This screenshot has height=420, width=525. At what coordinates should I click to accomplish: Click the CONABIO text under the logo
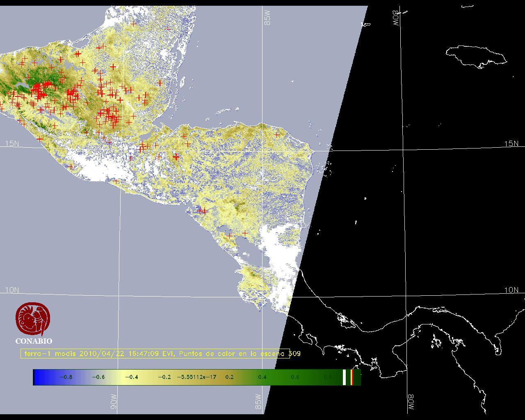pos(34,341)
